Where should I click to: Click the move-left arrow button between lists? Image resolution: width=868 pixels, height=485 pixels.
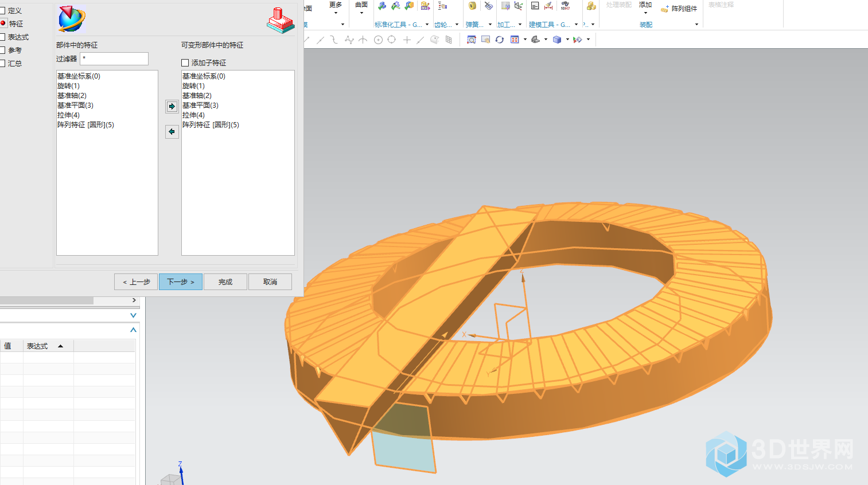pyautogui.click(x=172, y=131)
